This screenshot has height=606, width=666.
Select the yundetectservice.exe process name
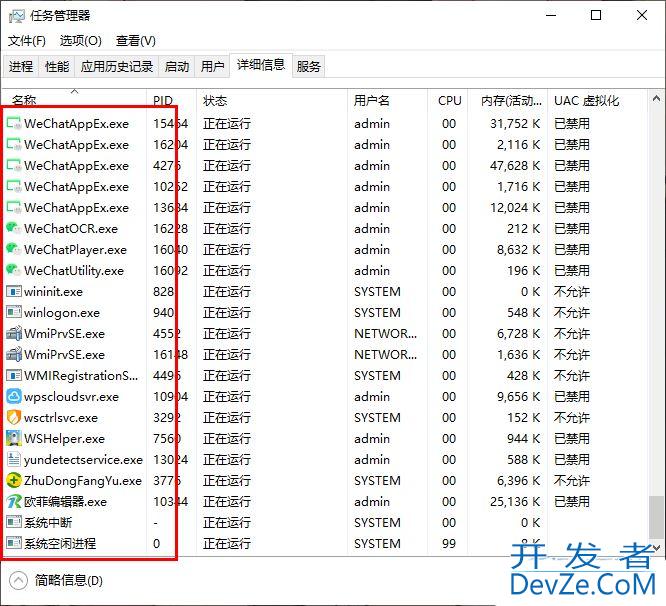click(83, 460)
